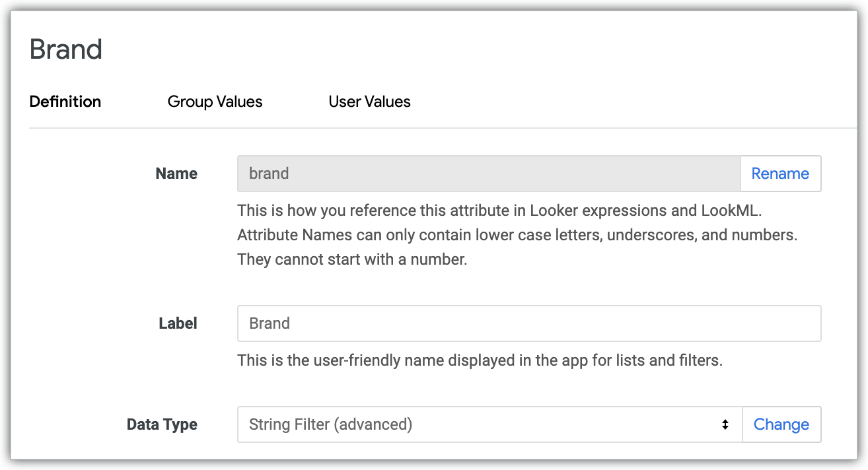The height and width of the screenshot is (470, 868).
Task: Click the greyed-out Name field
Action: pyautogui.click(x=489, y=174)
